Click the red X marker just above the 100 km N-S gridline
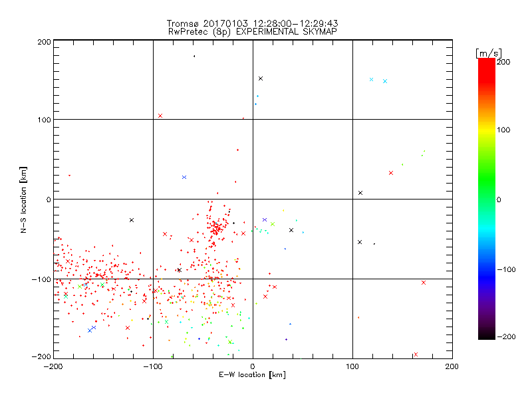This screenshot has height=399, width=532. 160,116
